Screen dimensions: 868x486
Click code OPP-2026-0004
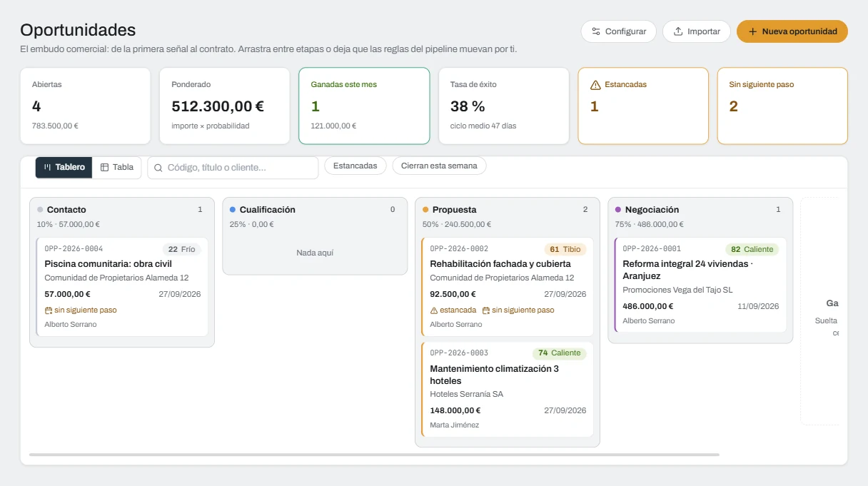(x=74, y=249)
